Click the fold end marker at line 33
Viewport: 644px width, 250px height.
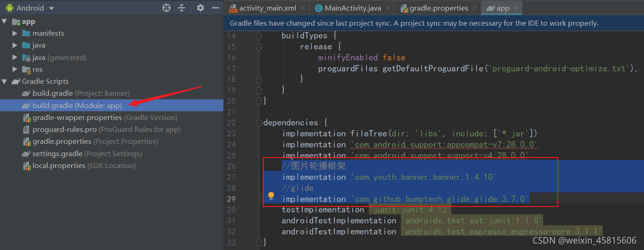pos(259,242)
